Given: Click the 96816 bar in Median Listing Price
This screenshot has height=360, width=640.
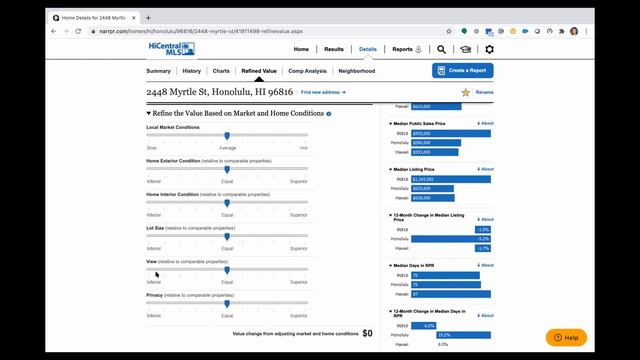Looking at the screenshot, I should tap(451, 179).
